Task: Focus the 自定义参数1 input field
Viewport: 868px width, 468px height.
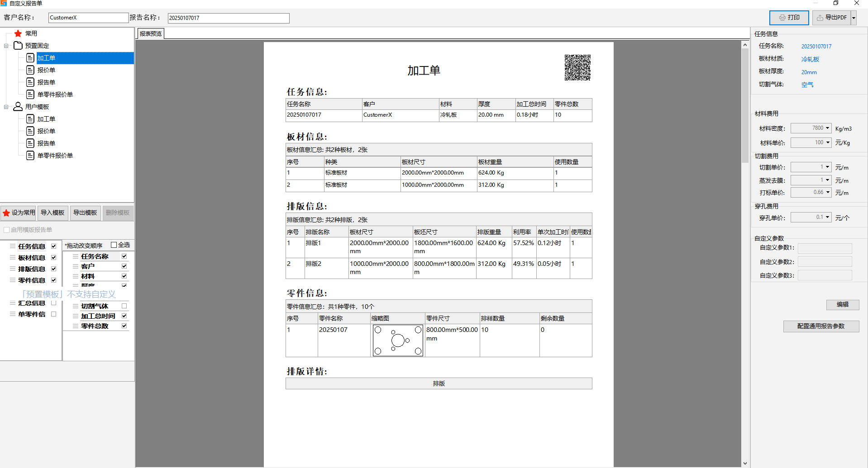Action: click(x=825, y=248)
